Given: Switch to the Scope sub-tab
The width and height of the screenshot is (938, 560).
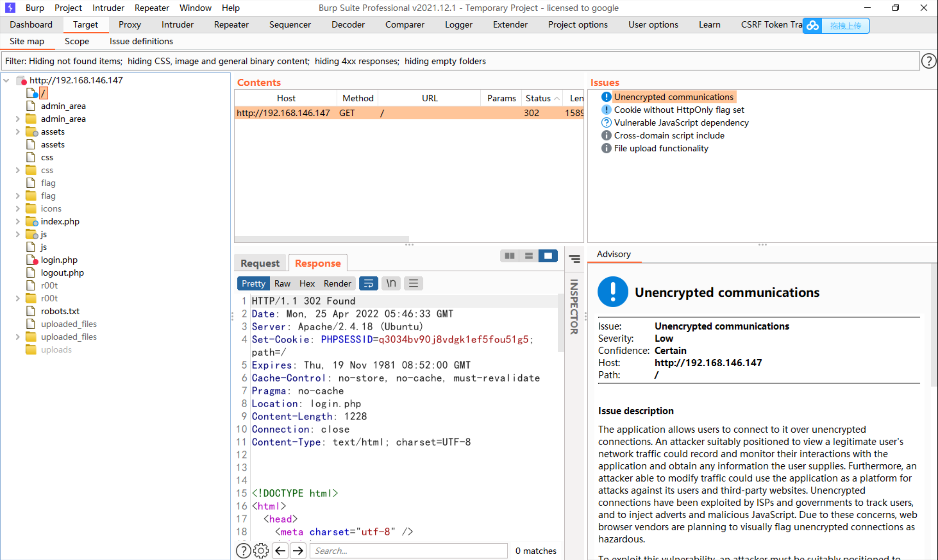Looking at the screenshot, I should pyautogui.click(x=77, y=41).
